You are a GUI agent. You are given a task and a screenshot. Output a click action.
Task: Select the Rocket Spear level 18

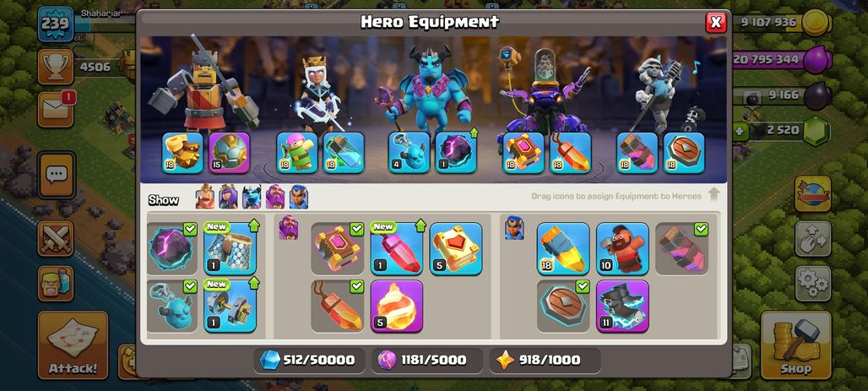coord(563,248)
